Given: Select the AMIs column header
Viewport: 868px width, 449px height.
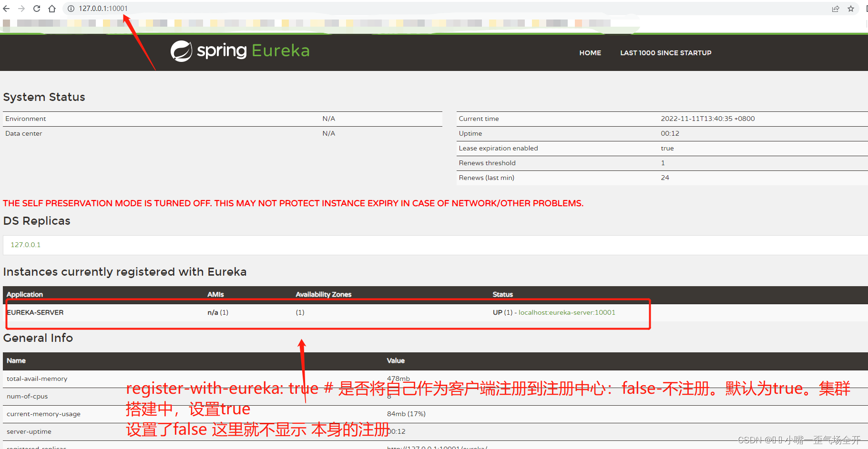Looking at the screenshot, I should coord(215,294).
